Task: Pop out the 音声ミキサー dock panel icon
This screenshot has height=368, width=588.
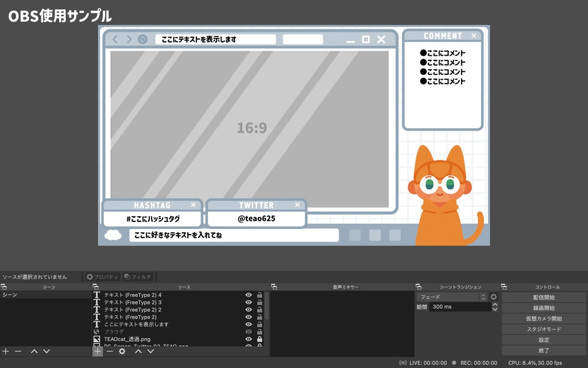Action: pos(274,287)
